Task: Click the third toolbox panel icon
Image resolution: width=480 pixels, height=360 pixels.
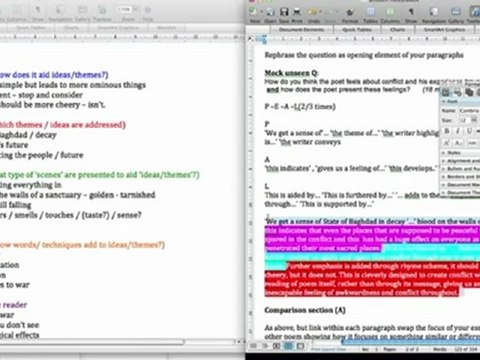Action: (469, 92)
